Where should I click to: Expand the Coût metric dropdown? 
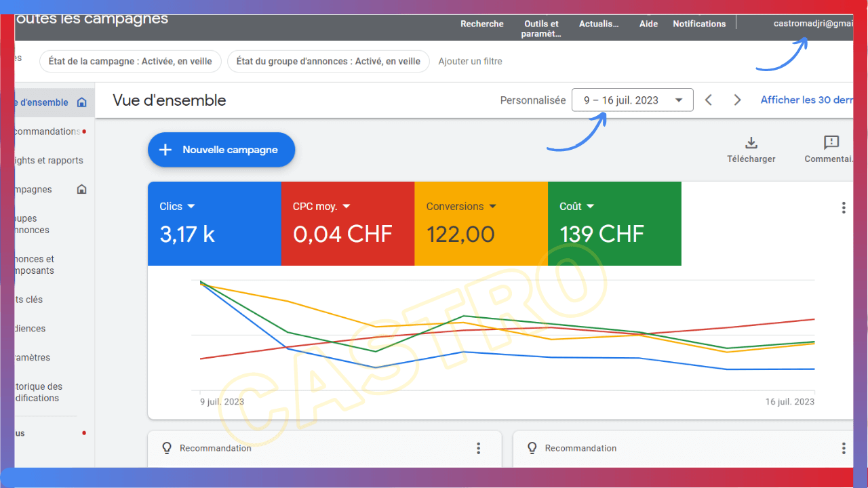pyautogui.click(x=590, y=206)
